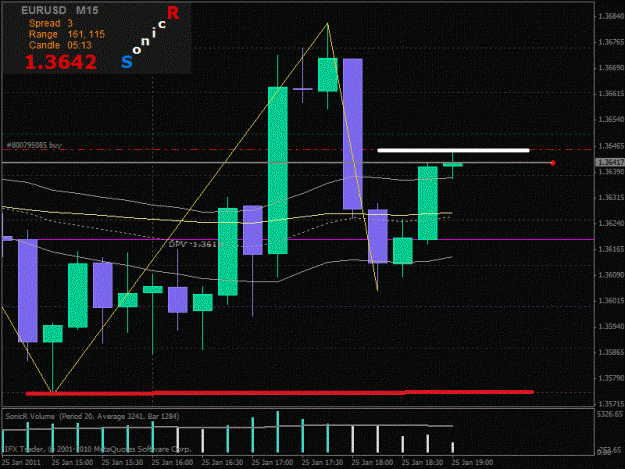This screenshot has height=469, width=625.
Task: Click the EURUSD M15 symbol label
Action: point(60,10)
